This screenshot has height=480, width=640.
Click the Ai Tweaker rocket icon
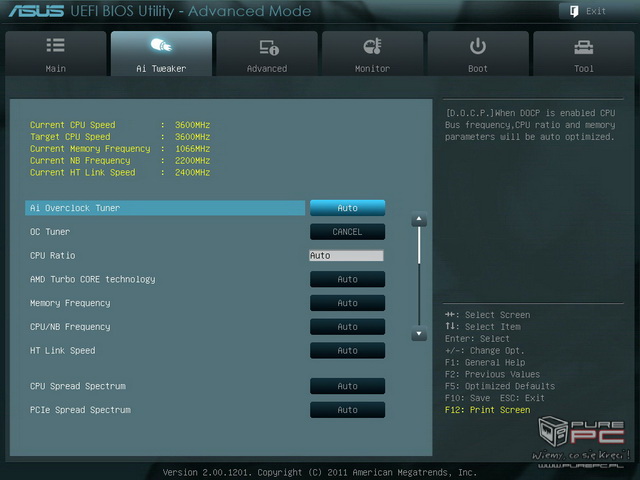(161, 45)
